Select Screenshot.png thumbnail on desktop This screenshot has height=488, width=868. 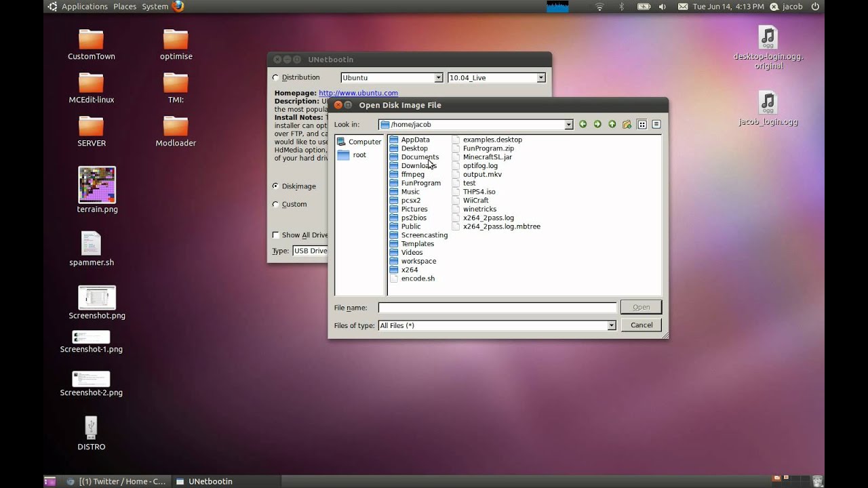click(97, 303)
